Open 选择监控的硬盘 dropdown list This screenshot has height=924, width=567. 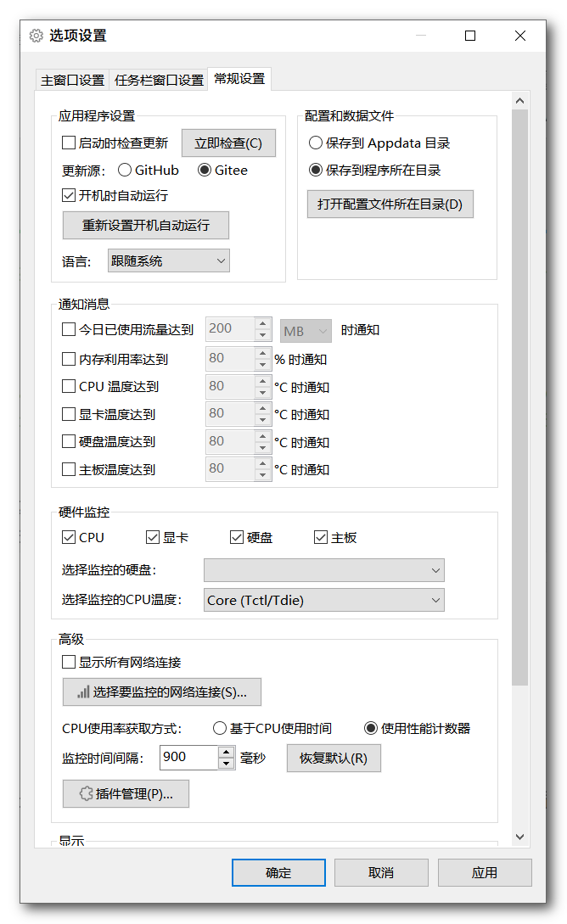(x=323, y=570)
